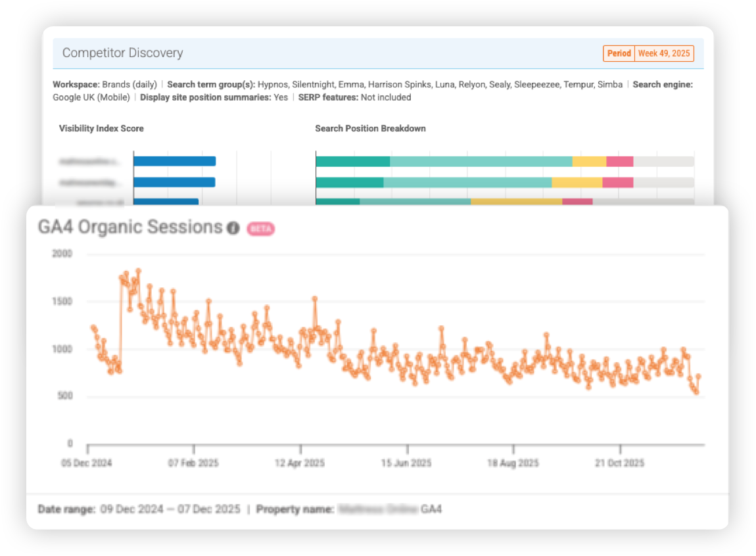Click the pink segment of the second breakdown bar
This screenshot has width=756, height=556.
617,181
